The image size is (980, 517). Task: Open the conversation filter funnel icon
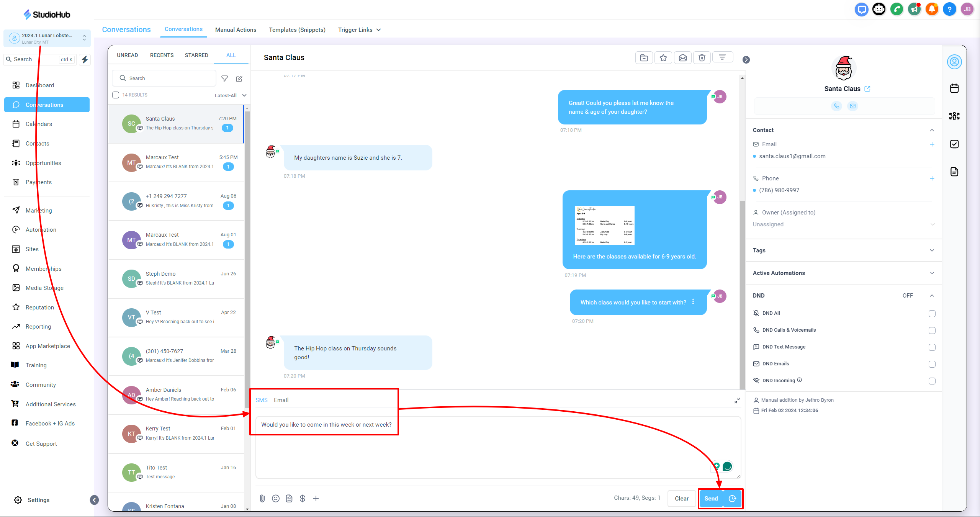coord(225,79)
